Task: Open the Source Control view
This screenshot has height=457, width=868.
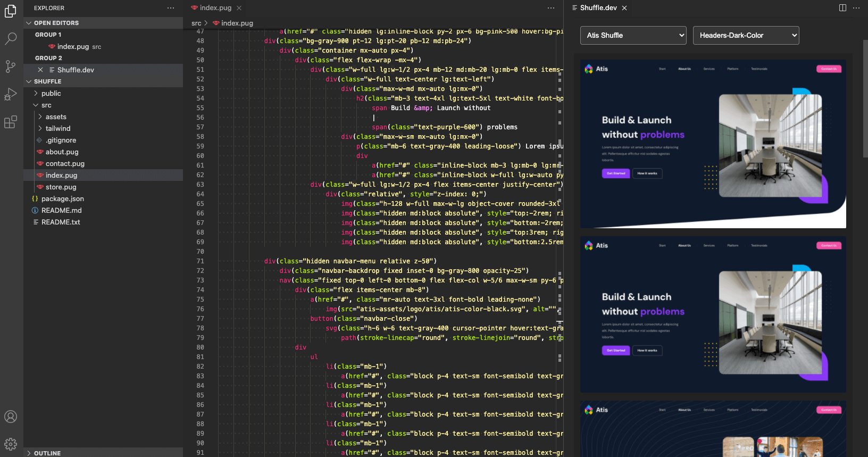Action: (11, 67)
